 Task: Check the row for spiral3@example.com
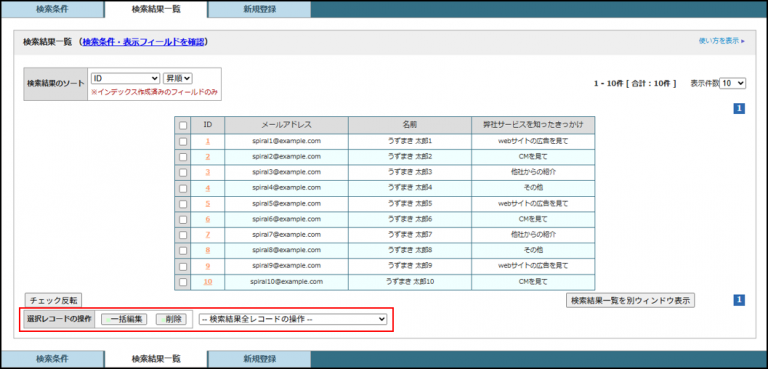click(x=183, y=172)
